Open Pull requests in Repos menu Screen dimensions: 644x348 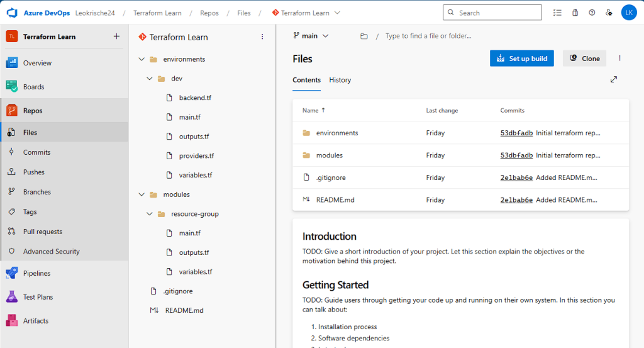pos(42,232)
